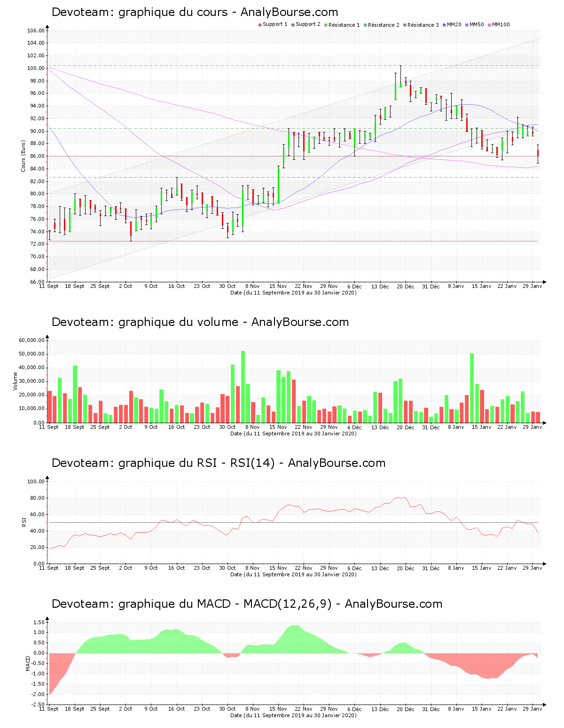The width and height of the screenshot is (564, 728).
Task: Click the 60,000.00 value on volume axis
Action: pyautogui.click(x=31, y=340)
